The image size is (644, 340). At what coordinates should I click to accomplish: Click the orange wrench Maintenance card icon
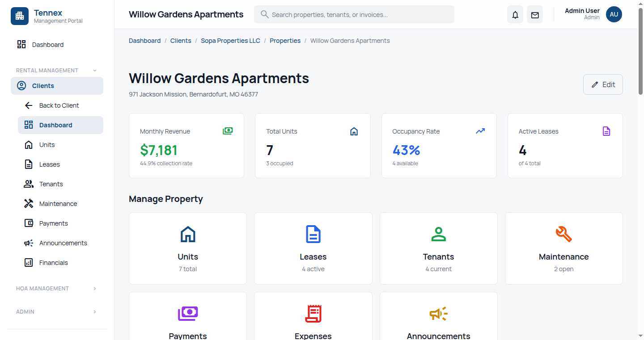563,234
